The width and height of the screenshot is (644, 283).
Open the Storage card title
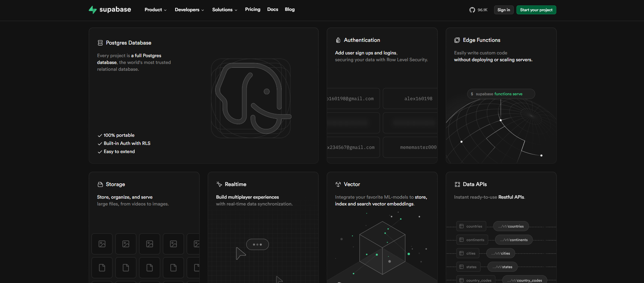(x=115, y=184)
